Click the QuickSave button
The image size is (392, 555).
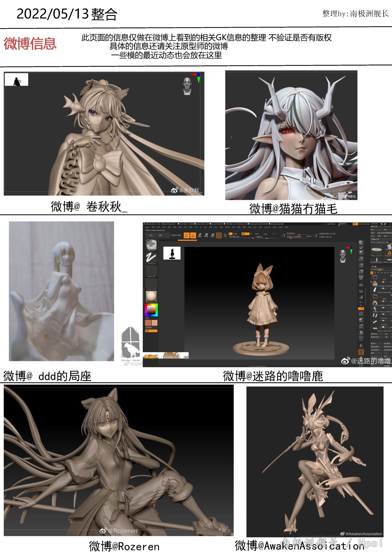click(x=331, y=224)
